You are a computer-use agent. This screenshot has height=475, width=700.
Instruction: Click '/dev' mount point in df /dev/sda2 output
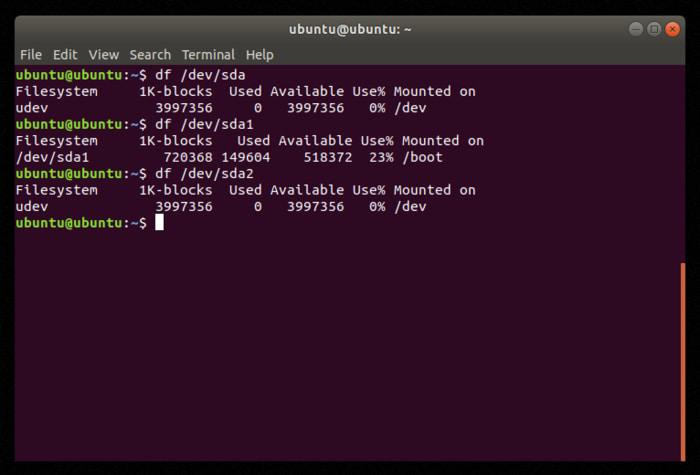coord(410,207)
